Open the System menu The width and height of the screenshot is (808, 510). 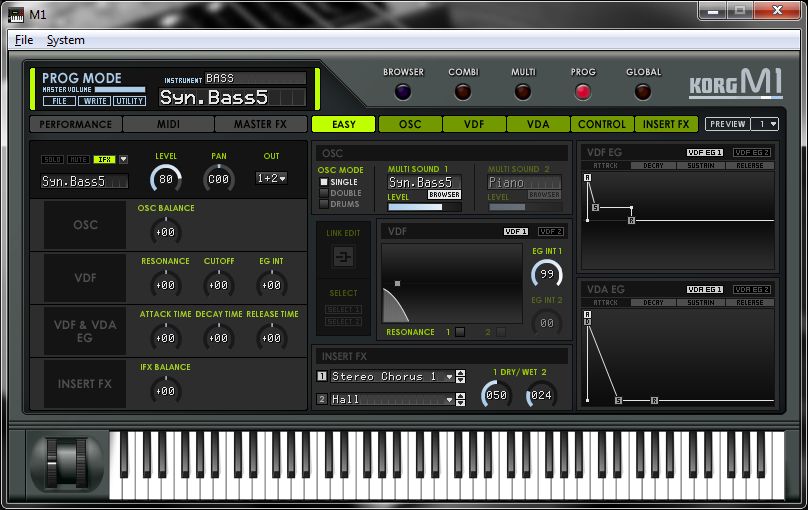pyautogui.click(x=65, y=40)
